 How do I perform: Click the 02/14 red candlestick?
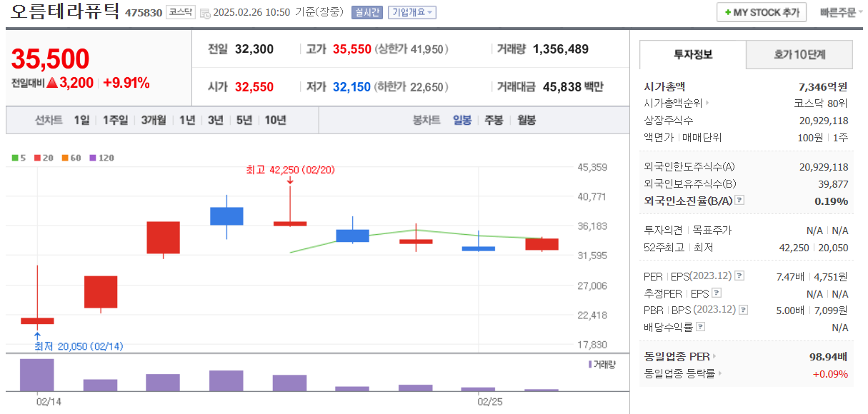(x=37, y=320)
